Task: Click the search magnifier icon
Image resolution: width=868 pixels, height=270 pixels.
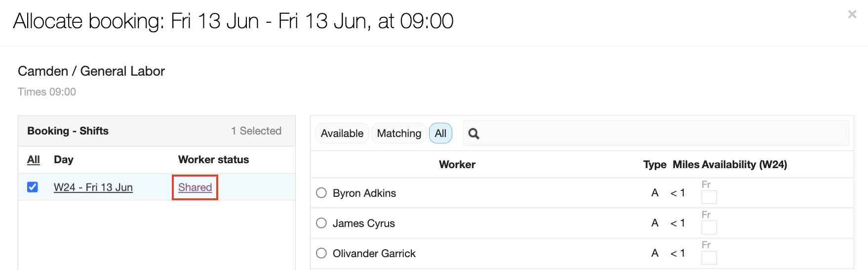Action: tap(473, 134)
